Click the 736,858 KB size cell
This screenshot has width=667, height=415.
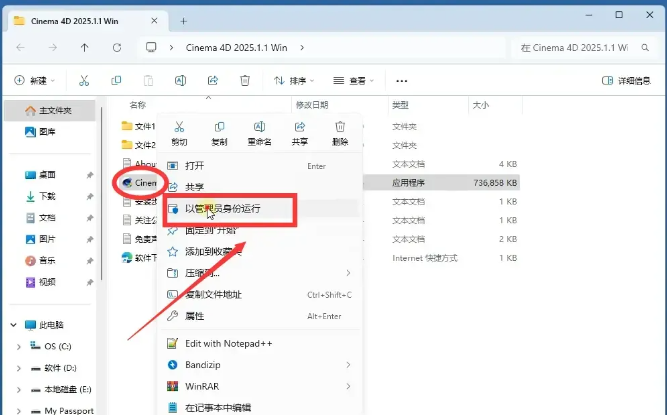coord(495,183)
